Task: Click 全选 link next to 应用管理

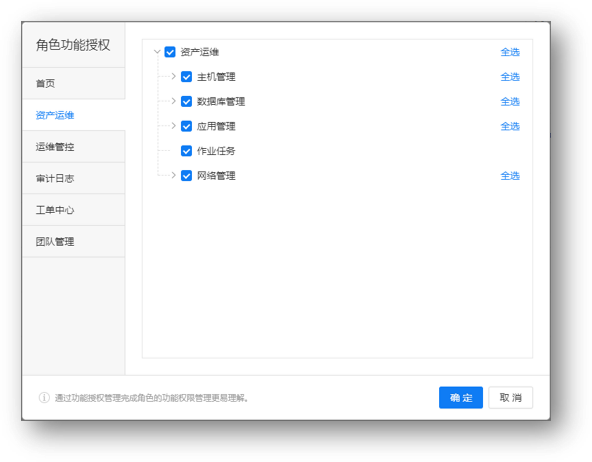Action: click(x=510, y=126)
